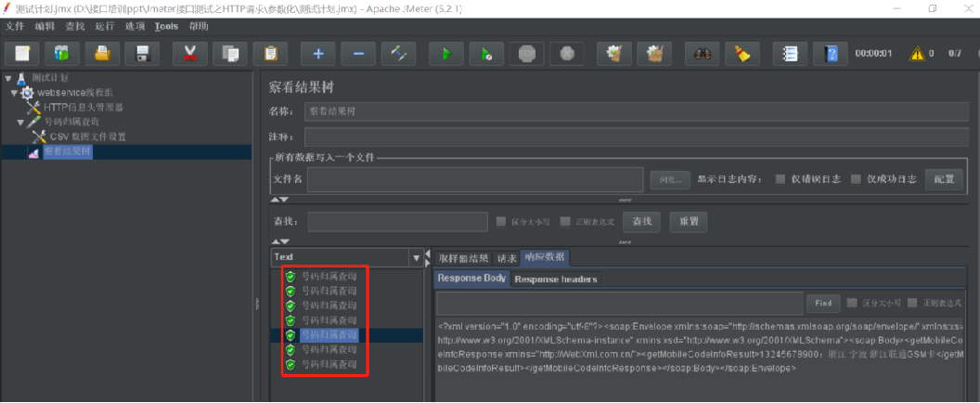Clear results with the first broom icon
Image resolution: width=980 pixels, height=403 pixels.
(x=614, y=54)
